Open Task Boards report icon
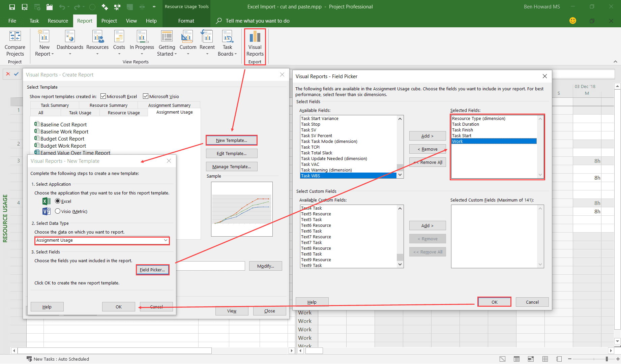 (x=227, y=36)
